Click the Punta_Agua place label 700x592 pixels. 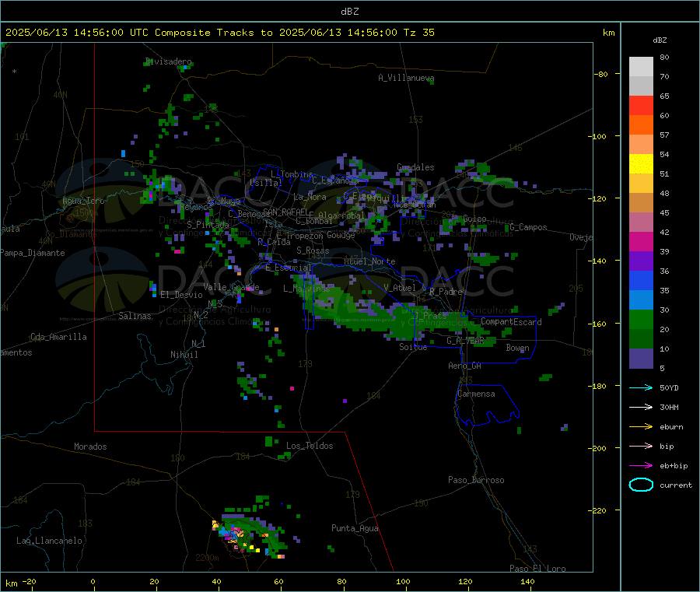coord(355,528)
